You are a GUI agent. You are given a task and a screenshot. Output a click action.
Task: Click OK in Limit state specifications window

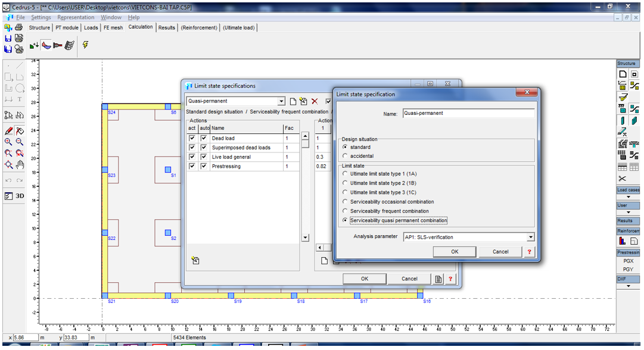click(365, 279)
